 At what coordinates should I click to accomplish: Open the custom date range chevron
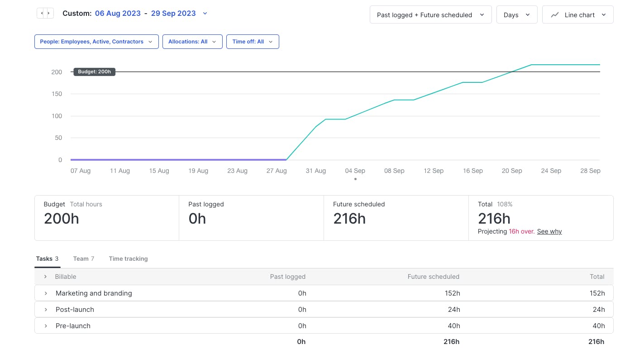click(205, 14)
